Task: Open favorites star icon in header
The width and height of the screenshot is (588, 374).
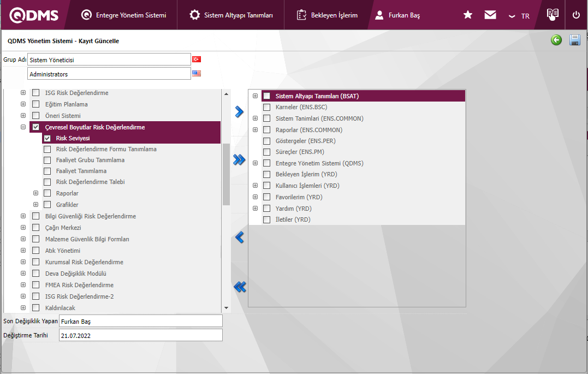Action: (468, 15)
